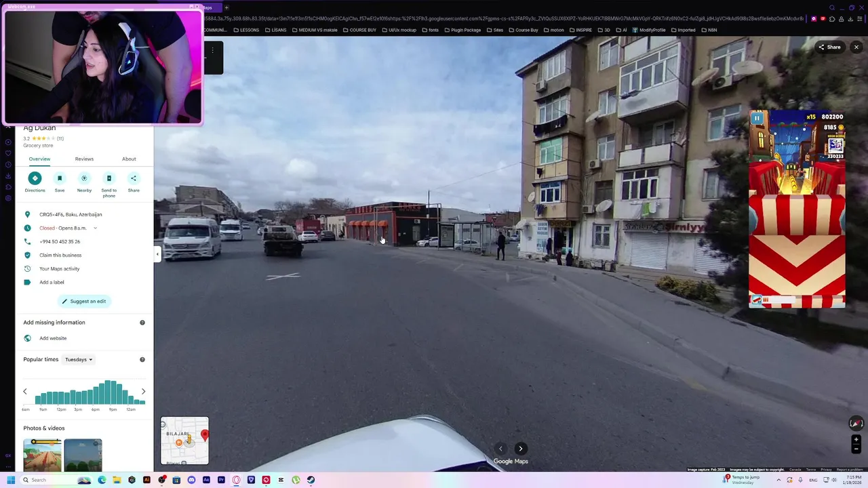
Task: Click Add a label
Action: click(52, 283)
